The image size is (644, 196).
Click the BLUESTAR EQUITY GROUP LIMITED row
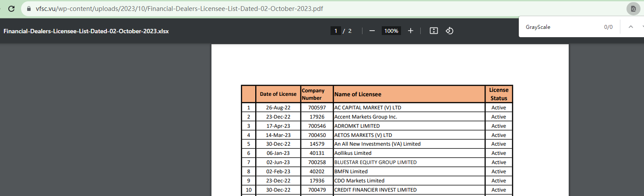click(375, 162)
